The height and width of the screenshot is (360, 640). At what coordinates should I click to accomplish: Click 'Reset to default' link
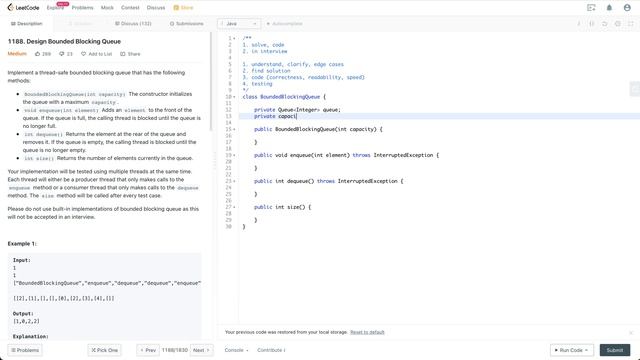coord(367,332)
